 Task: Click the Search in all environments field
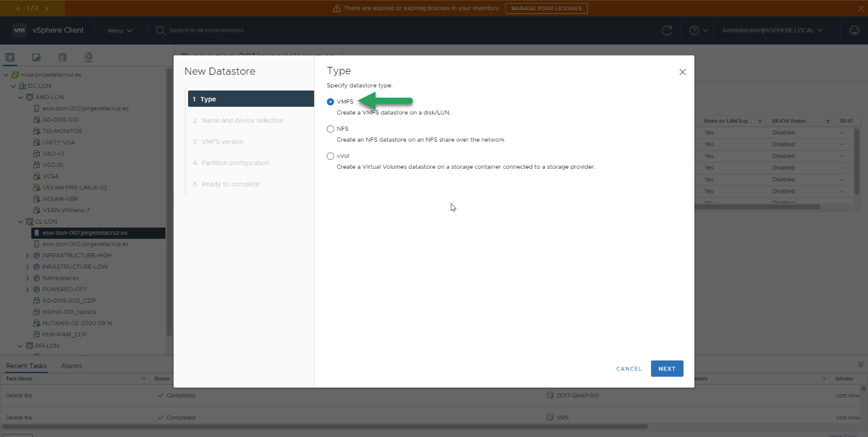coord(206,31)
